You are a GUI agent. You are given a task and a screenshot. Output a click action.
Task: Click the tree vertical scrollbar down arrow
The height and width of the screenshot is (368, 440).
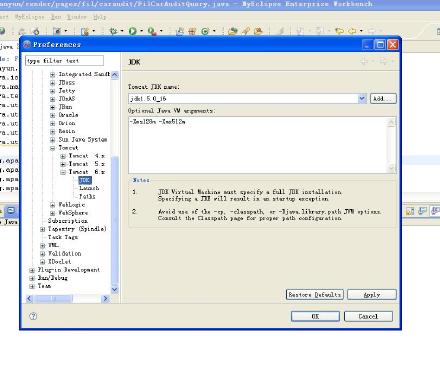point(114,289)
